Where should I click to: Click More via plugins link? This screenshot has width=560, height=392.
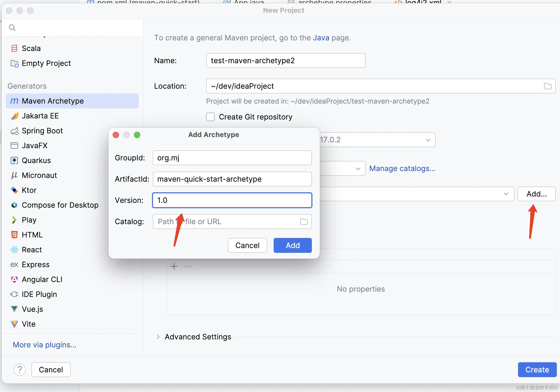click(45, 345)
